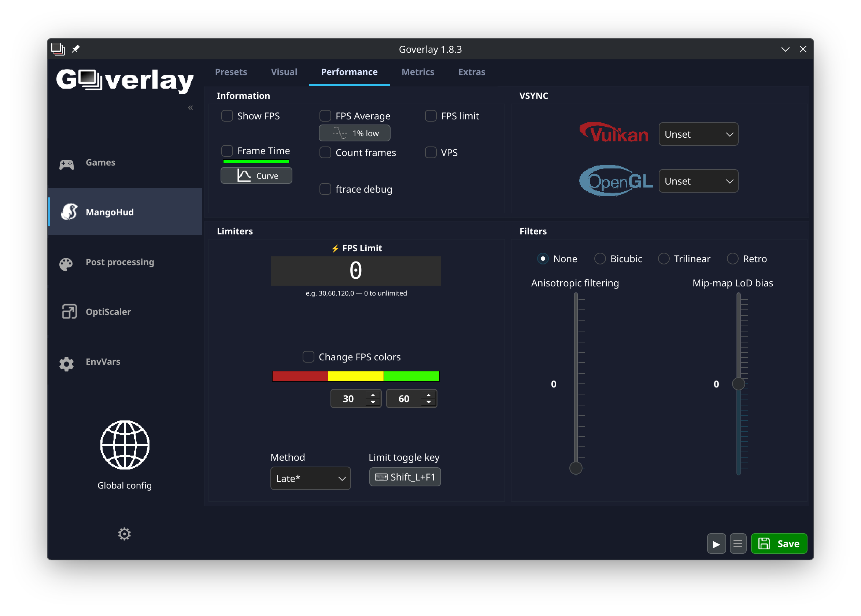
Task: Collapse the sidebar with the double chevron
Action: (x=191, y=107)
